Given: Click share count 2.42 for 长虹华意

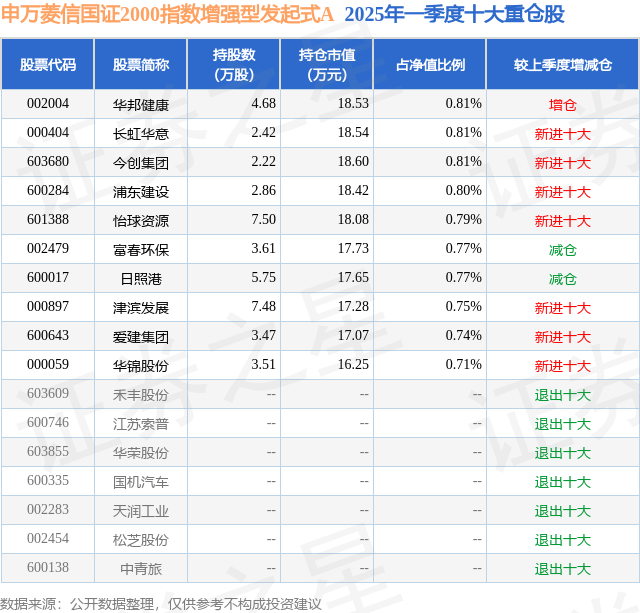Looking at the screenshot, I should click(263, 133).
